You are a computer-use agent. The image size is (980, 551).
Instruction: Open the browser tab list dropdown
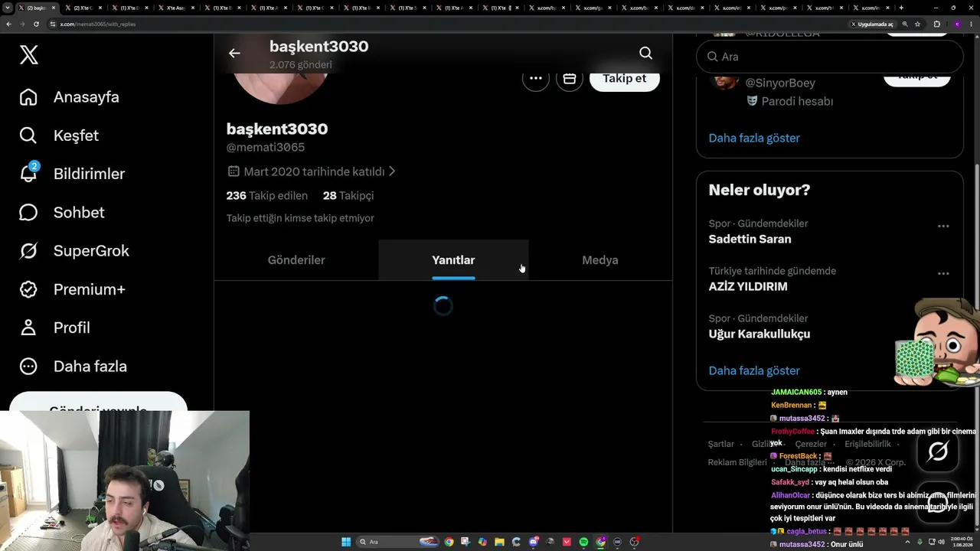pyautogui.click(x=8, y=8)
